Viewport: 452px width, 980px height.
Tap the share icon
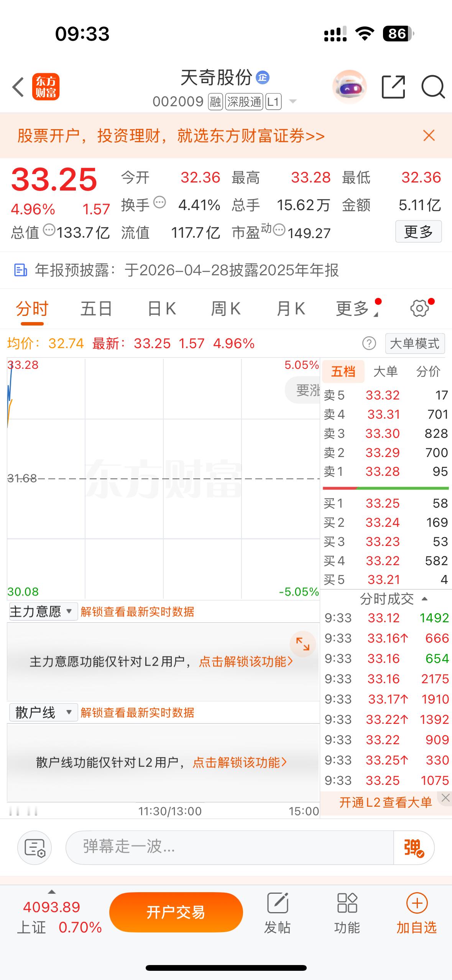pos(393,87)
